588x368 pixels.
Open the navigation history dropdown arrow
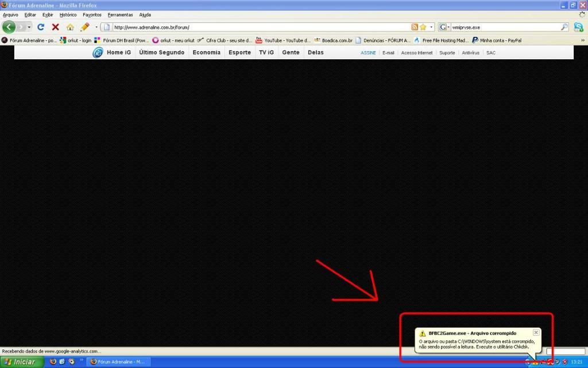pyautogui.click(x=29, y=27)
